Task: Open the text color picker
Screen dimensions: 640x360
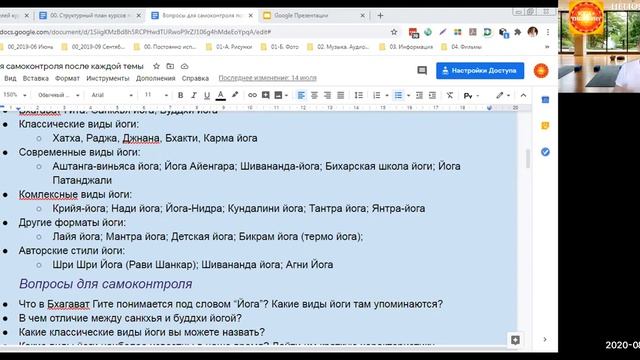Action: click(220, 95)
